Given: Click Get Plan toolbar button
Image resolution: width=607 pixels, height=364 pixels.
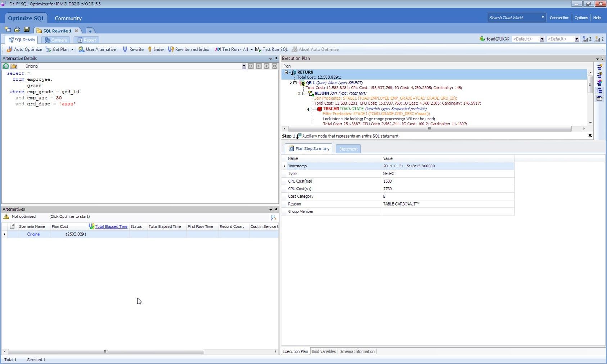Looking at the screenshot, I should coord(57,49).
